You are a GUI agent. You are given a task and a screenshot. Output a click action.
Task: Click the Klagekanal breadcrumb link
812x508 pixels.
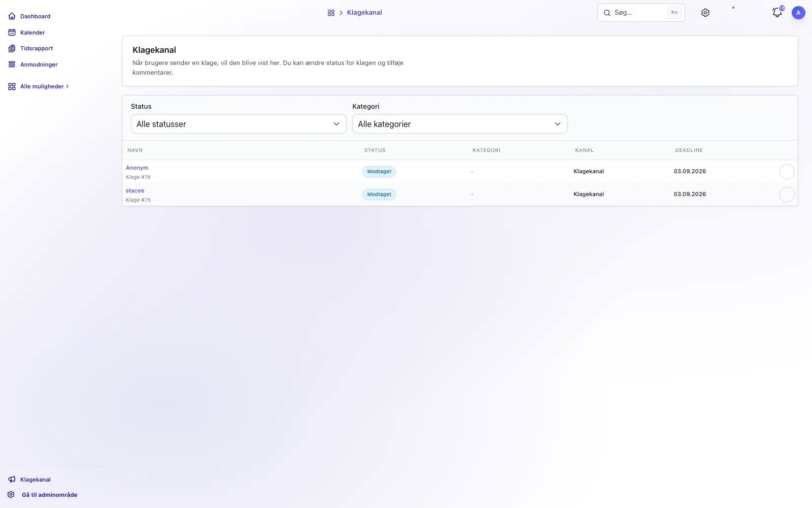(x=364, y=13)
